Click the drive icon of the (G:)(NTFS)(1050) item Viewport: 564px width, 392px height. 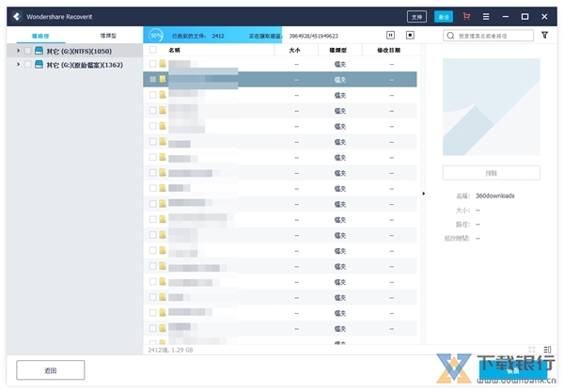39,51
